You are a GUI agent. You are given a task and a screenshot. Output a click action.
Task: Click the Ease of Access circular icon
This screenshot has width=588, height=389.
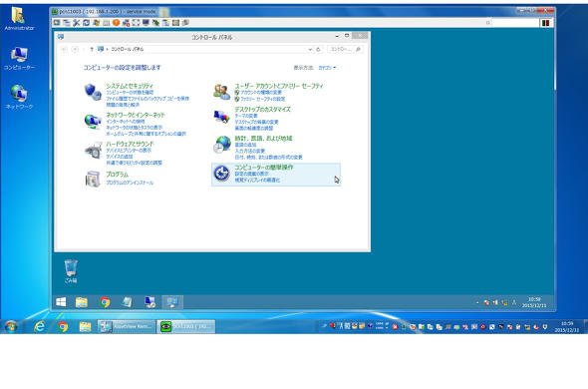pos(221,174)
